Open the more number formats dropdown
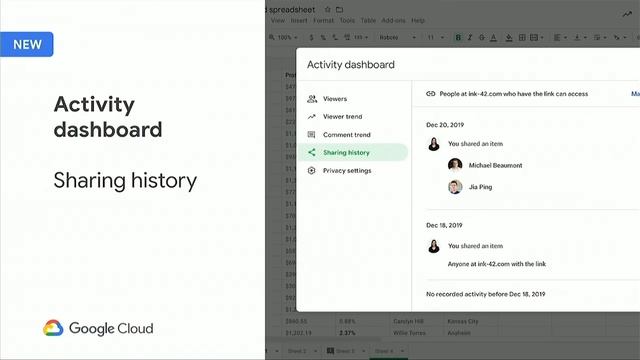Viewport: 640px width, 360px height. [x=361, y=38]
